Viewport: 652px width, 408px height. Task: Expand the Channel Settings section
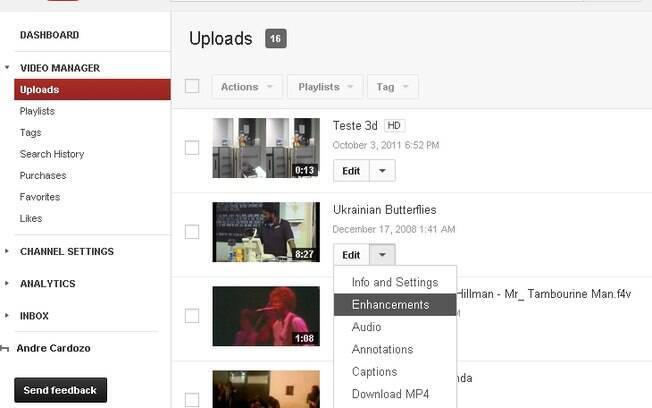coord(7,251)
